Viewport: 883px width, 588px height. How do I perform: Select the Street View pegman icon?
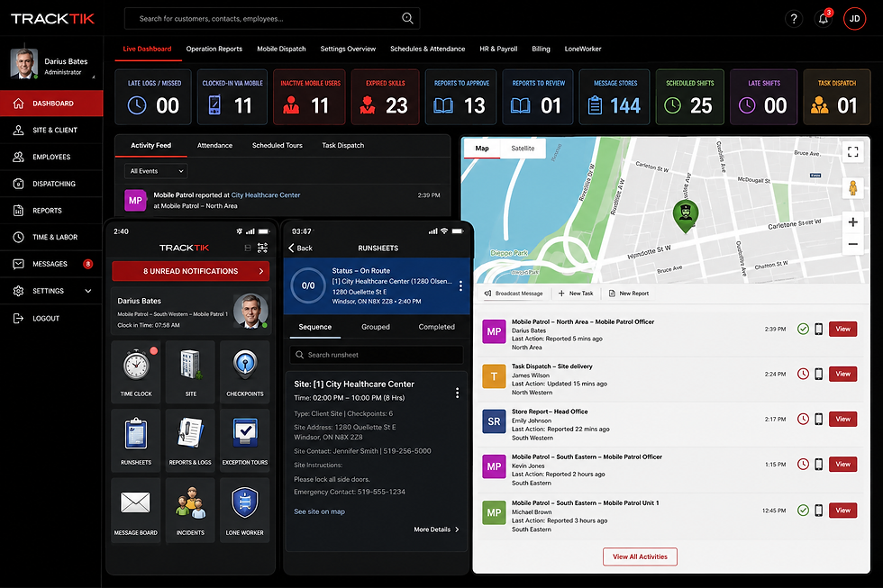tap(852, 187)
